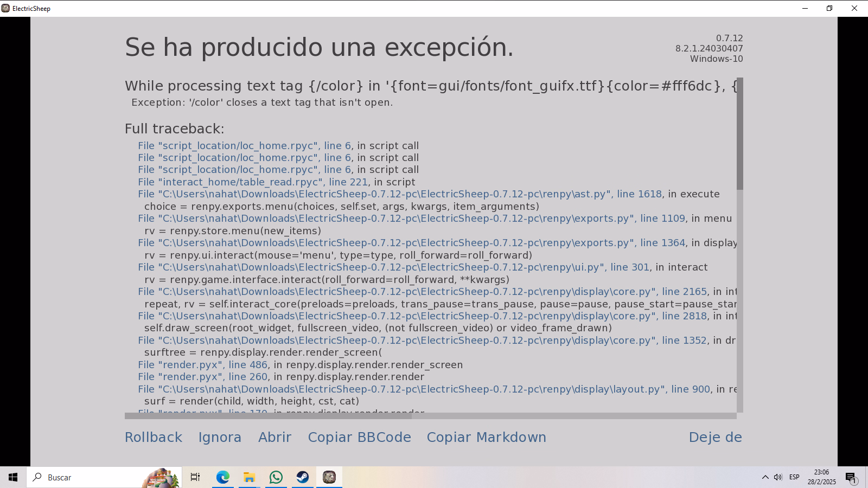Screen dimensions: 868x488
Task: Click the ESP language indicator
Action: point(794,477)
